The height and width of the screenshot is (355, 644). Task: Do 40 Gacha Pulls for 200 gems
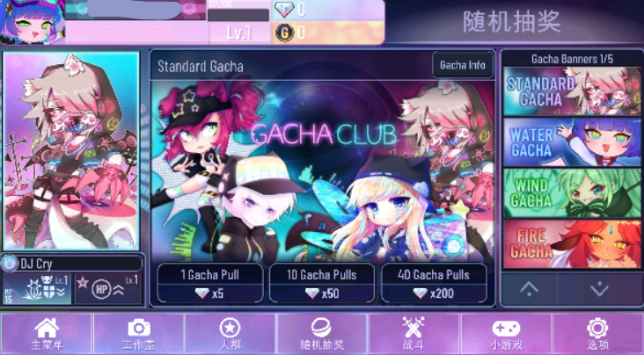(434, 283)
